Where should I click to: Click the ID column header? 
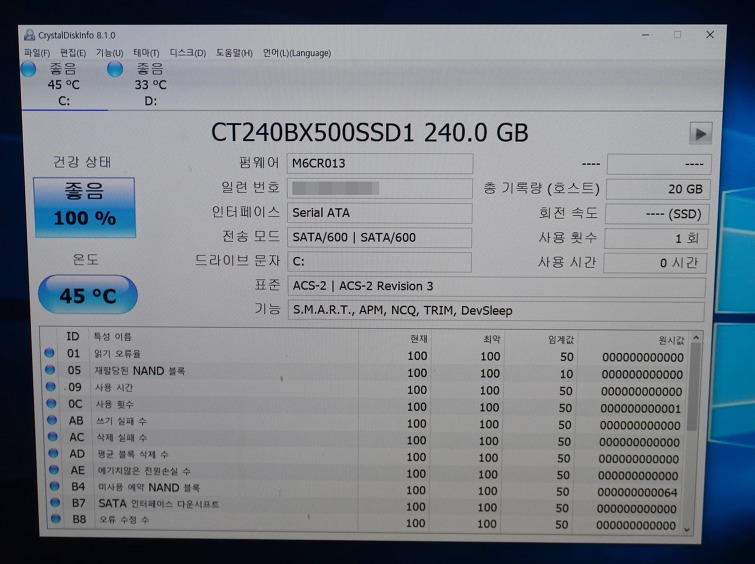[73, 337]
